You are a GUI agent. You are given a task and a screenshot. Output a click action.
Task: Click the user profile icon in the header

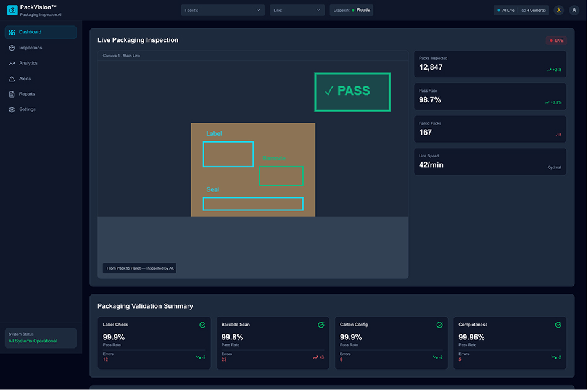click(574, 10)
